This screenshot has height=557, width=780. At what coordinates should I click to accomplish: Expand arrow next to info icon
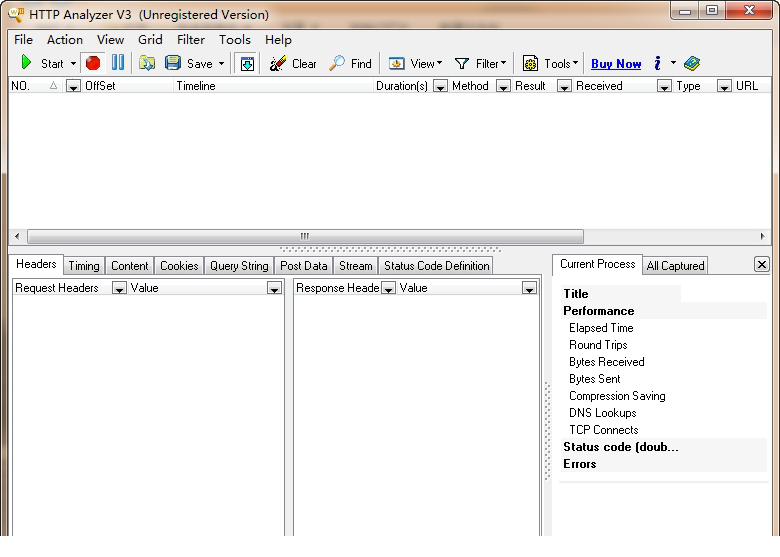(x=673, y=63)
